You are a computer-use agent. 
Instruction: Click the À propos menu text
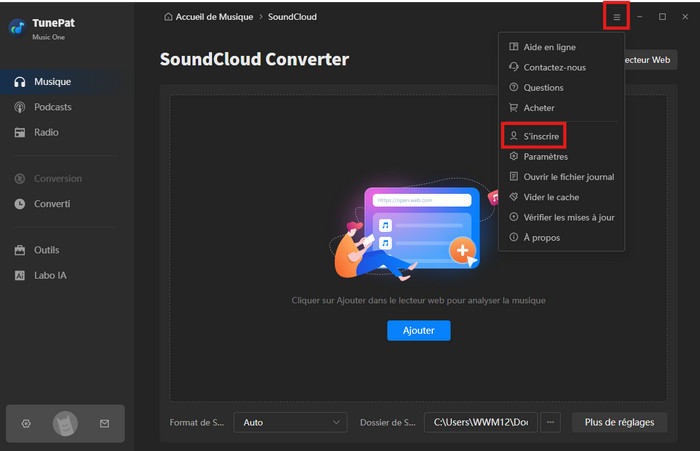[542, 238]
